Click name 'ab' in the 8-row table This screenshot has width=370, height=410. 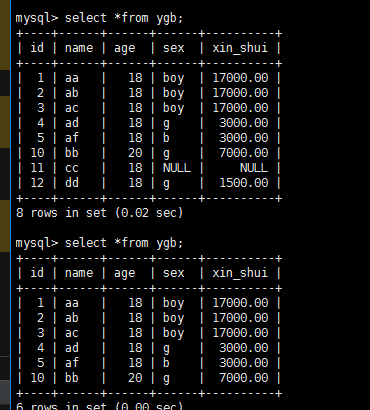72,93
